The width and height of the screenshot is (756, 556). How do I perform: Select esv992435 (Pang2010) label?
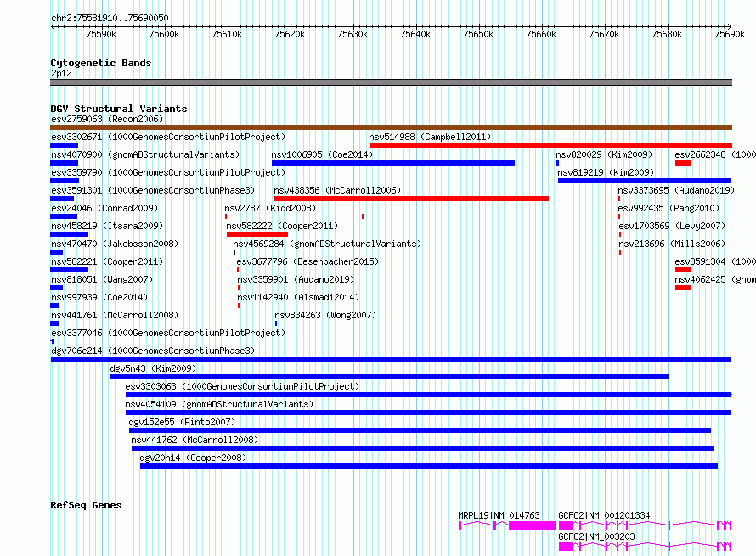(x=669, y=208)
